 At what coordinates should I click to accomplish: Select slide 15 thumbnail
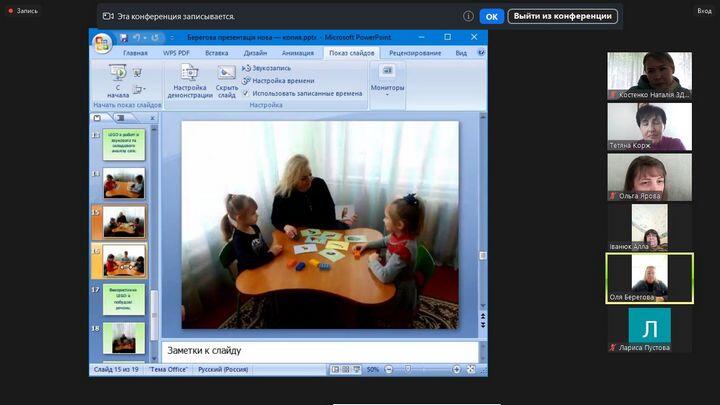click(x=124, y=222)
